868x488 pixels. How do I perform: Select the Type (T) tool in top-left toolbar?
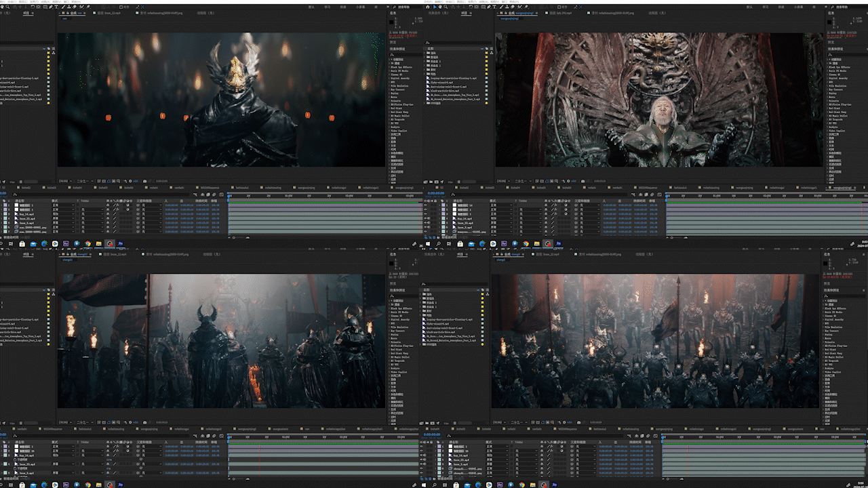pyautogui.click(x=56, y=7)
